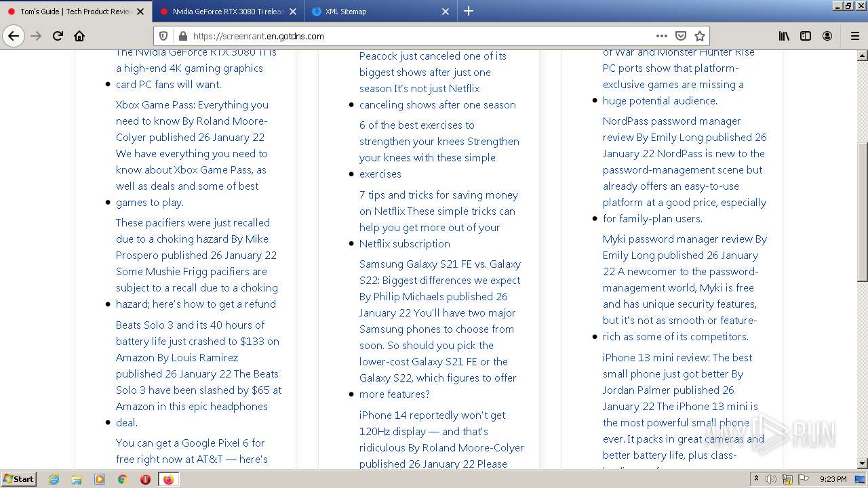Reload the current page
The height and width of the screenshot is (488, 868).
(58, 36)
